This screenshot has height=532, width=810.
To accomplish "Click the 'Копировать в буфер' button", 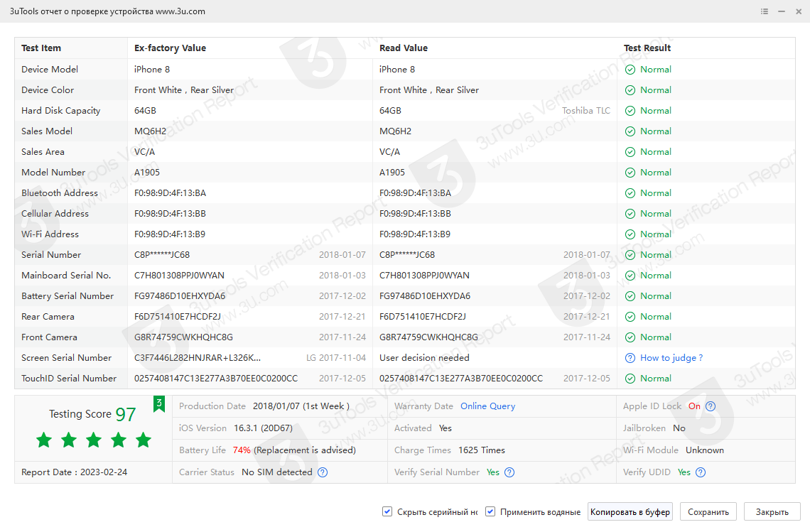I will (x=630, y=511).
